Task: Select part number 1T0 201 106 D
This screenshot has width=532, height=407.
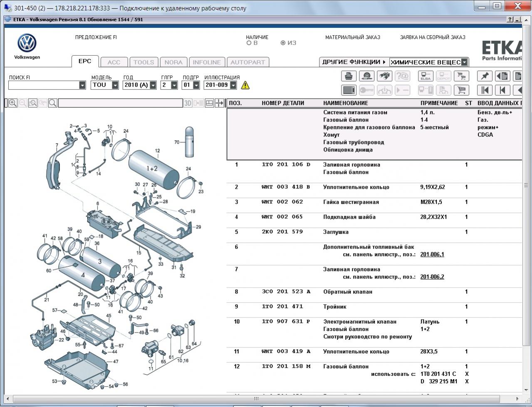Action: click(286, 165)
